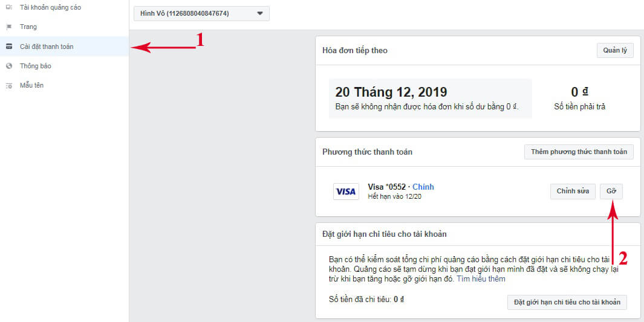644x322 pixels.
Task: Open the Tài khoản quảng cáo menu item
Action: 50,7
